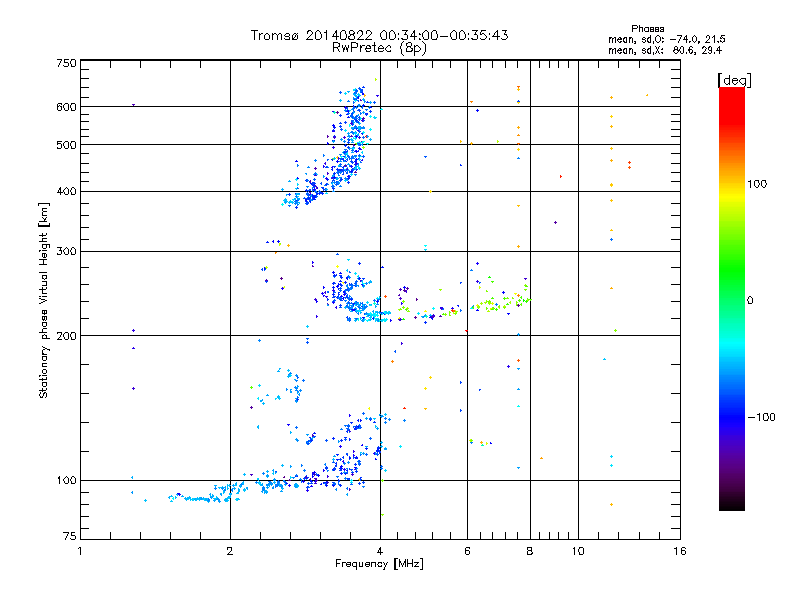Click frequency axis tick label "8"

530,551
